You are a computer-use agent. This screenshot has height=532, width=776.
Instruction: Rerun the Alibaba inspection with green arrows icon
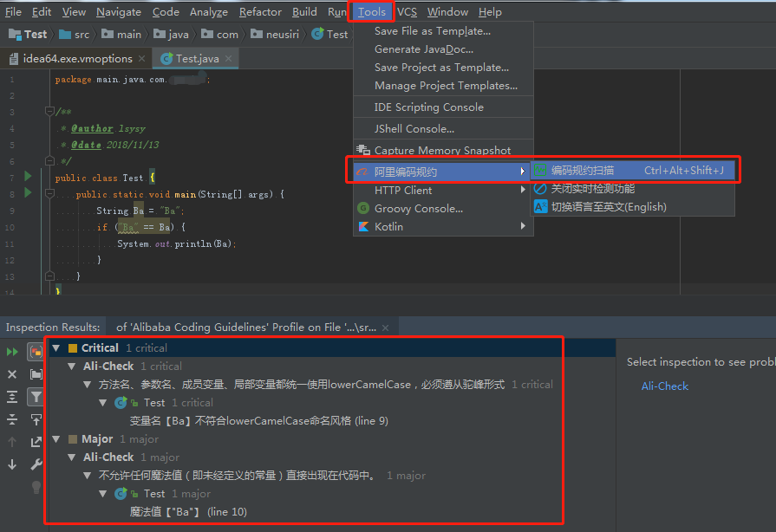click(11, 352)
